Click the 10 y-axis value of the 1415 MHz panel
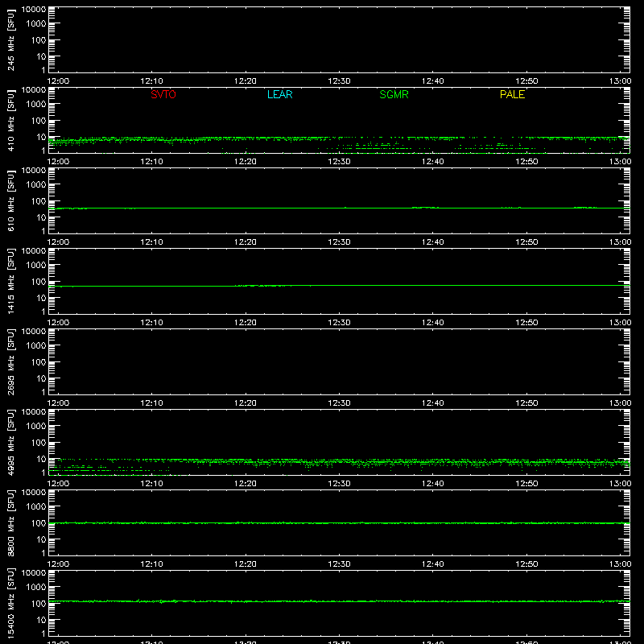 (42, 298)
